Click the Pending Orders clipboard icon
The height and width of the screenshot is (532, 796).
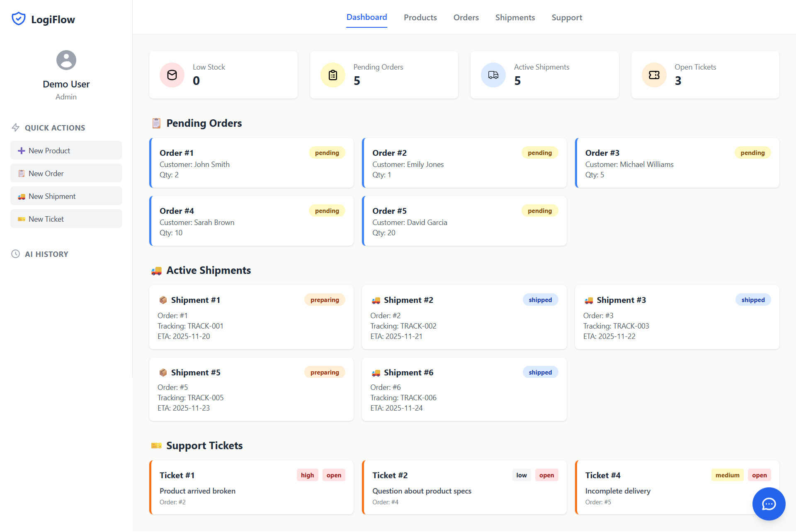click(x=332, y=75)
